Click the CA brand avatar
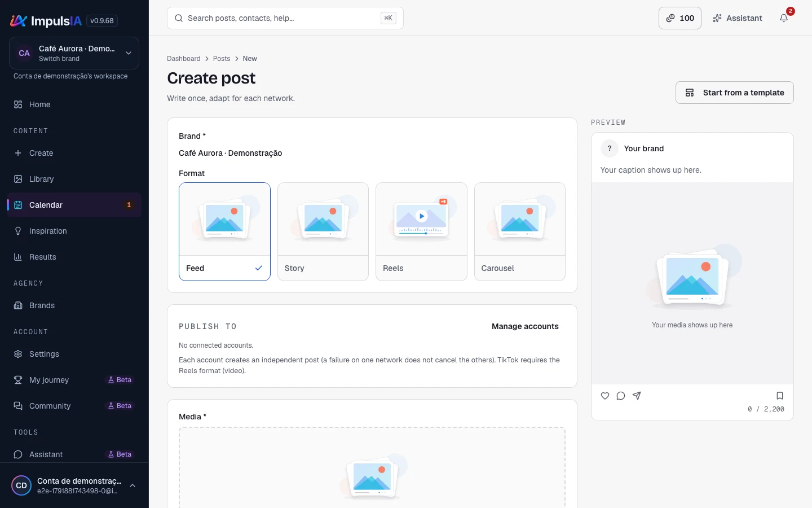Image resolution: width=812 pixels, height=508 pixels. (24, 53)
